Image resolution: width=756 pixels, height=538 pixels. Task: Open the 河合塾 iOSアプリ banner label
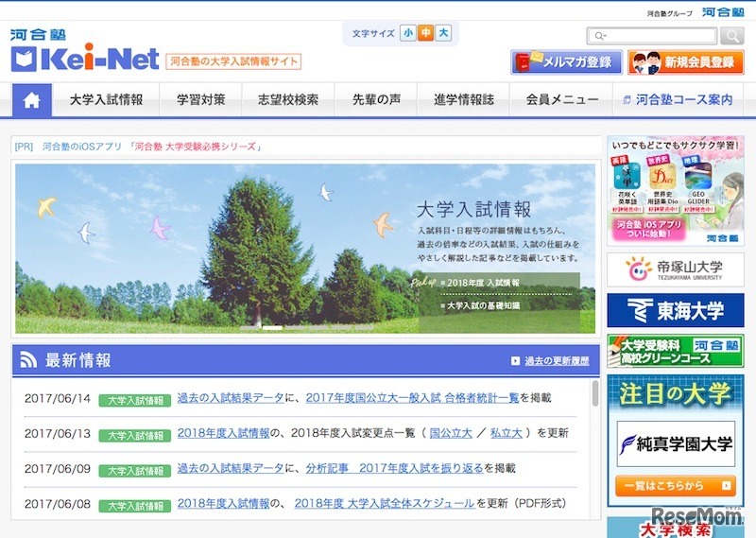point(648,230)
